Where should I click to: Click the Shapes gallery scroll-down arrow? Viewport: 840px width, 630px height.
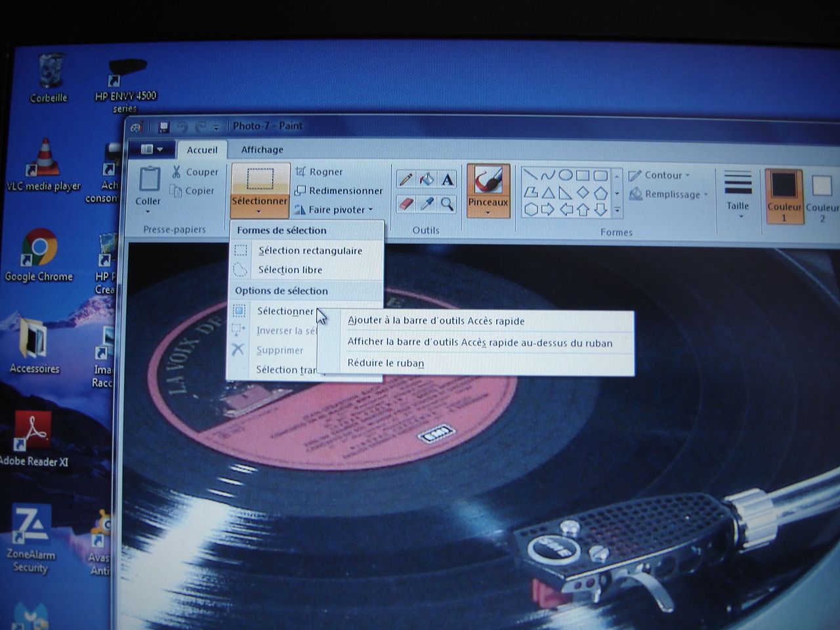617,194
